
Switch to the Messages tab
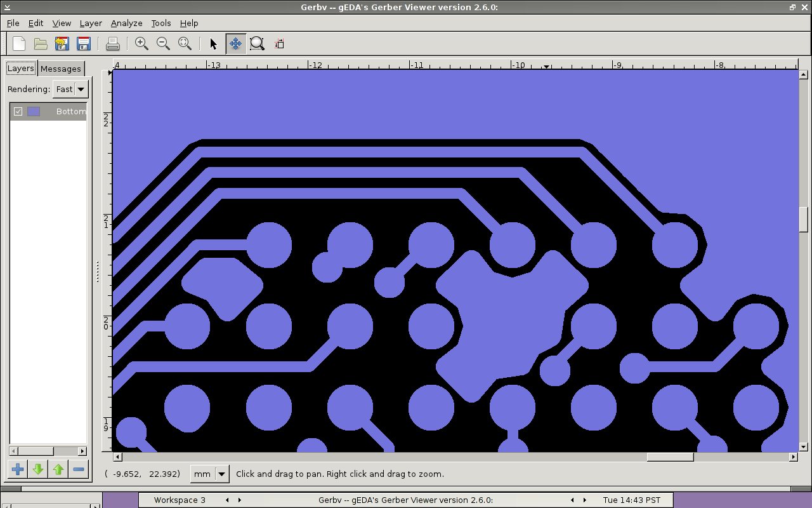(x=61, y=69)
